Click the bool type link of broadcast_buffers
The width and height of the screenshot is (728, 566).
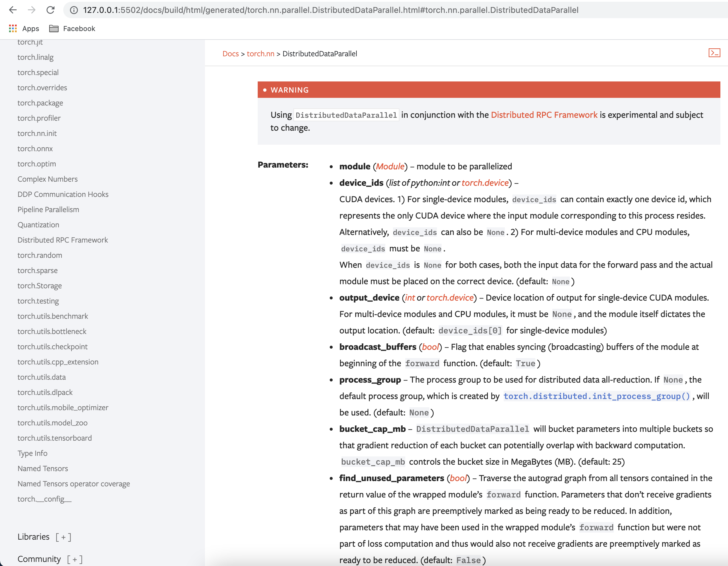click(430, 347)
